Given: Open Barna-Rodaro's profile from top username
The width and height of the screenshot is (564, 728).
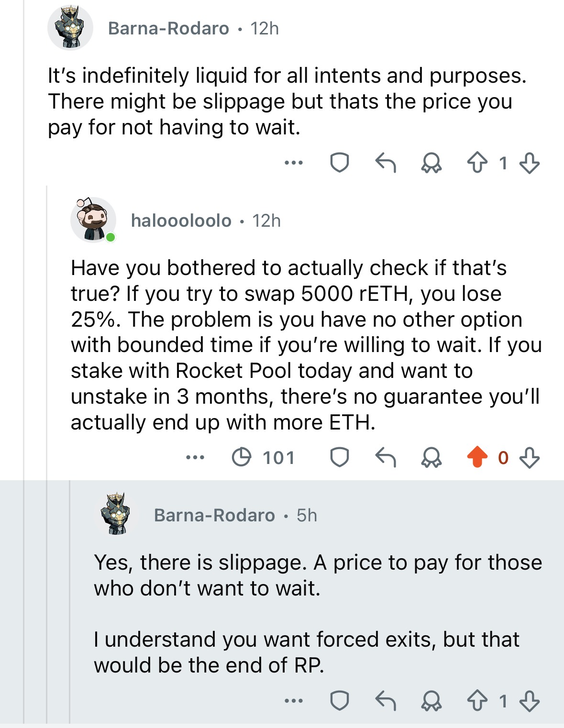Looking at the screenshot, I should pos(168,29).
